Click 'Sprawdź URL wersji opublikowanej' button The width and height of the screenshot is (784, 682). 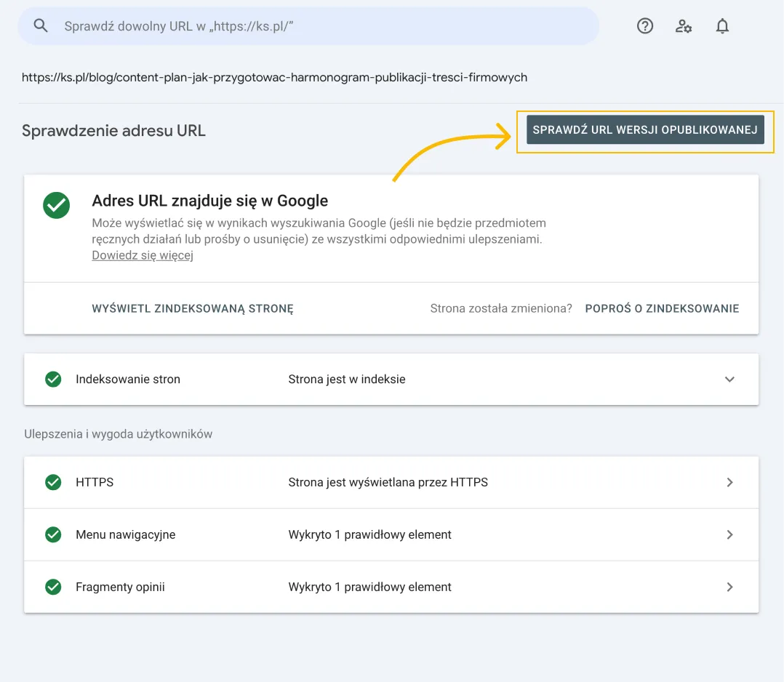click(645, 129)
